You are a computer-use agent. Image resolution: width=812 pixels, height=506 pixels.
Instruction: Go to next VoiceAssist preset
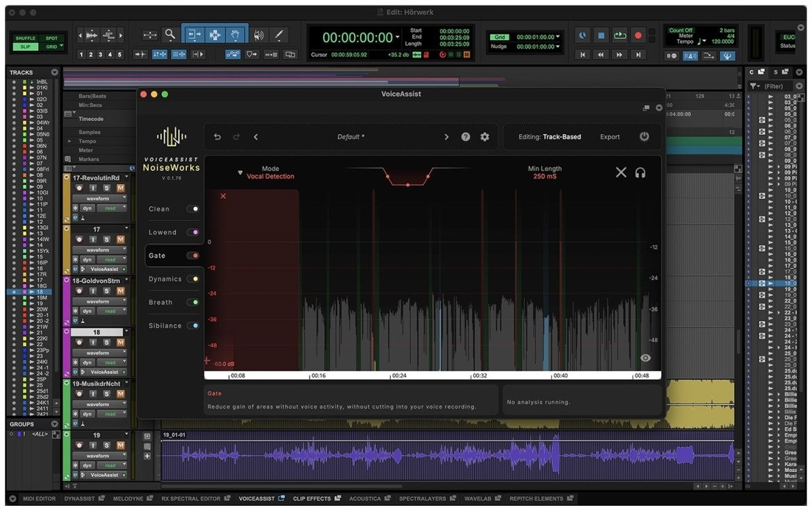446,137
